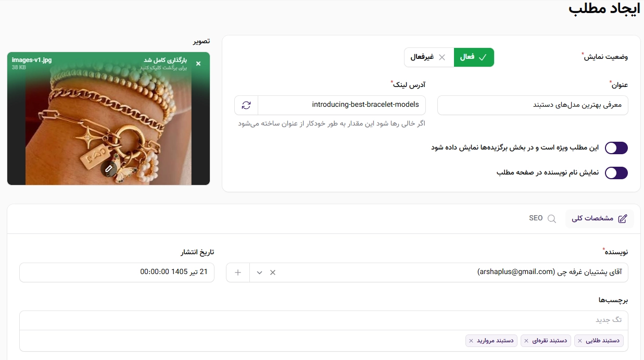Click the link address input introducing-best-bracelet-models
This screenshot has width=644, height=360.
pos(342,105)
